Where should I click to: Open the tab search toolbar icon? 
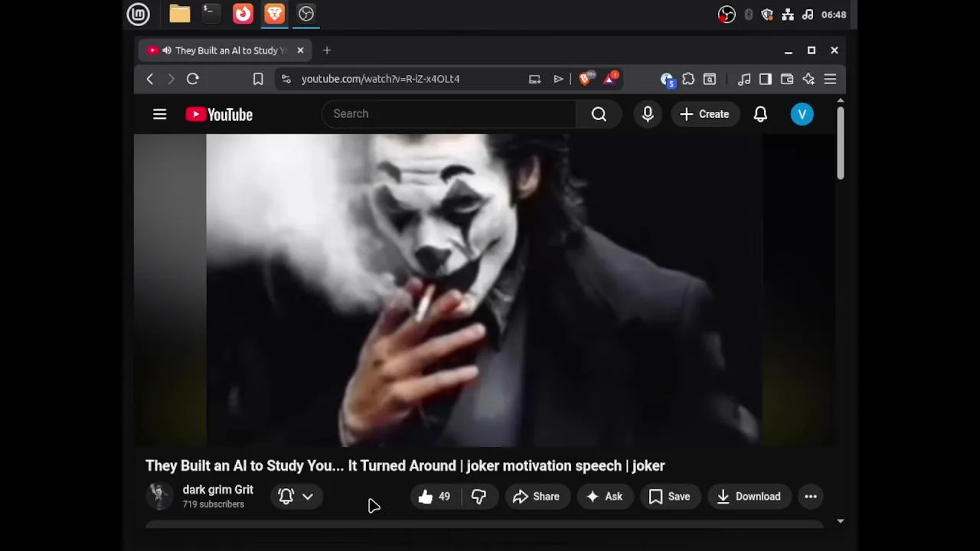click(x=710, y=79)
